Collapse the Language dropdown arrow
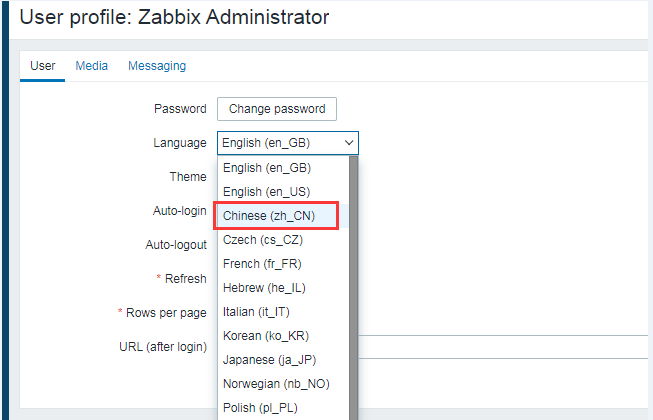653x420 pixels. pos(349,143)
